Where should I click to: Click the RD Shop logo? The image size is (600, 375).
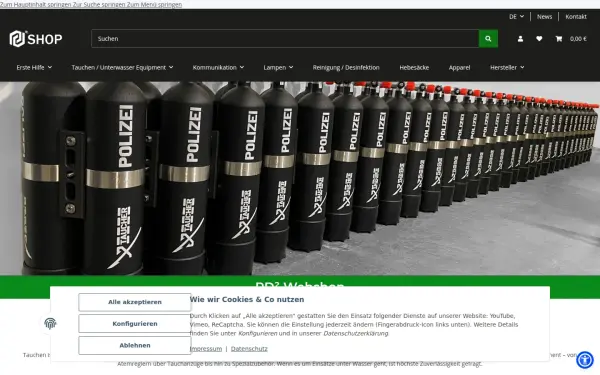click(36, 39)
